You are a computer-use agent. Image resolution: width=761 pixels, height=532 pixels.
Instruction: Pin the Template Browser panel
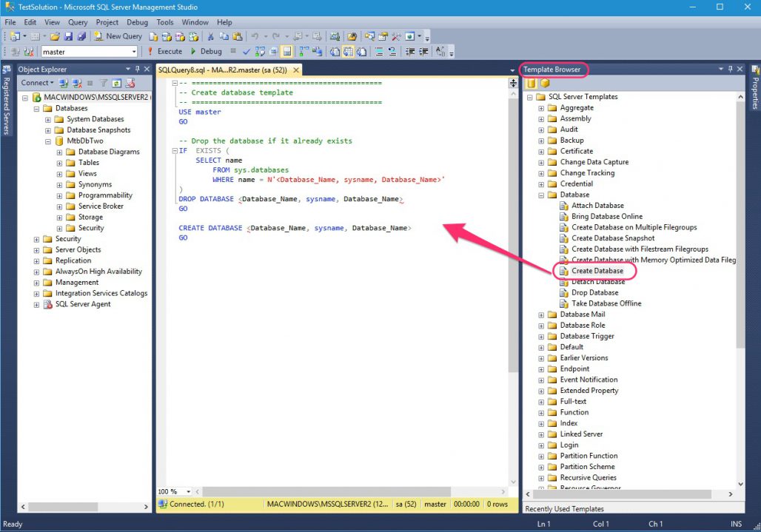(x=731, y=70)
